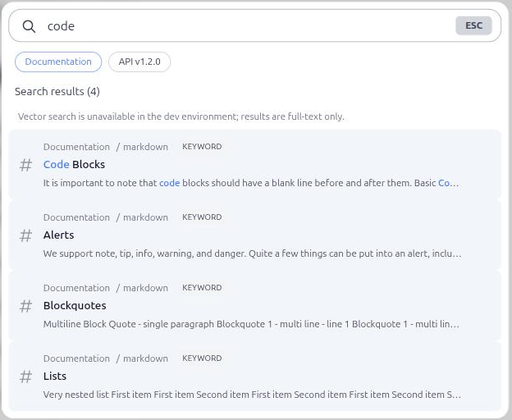Click the hash icon beside Alerts
Screen dimensions: 512x420
click(25, 235)
